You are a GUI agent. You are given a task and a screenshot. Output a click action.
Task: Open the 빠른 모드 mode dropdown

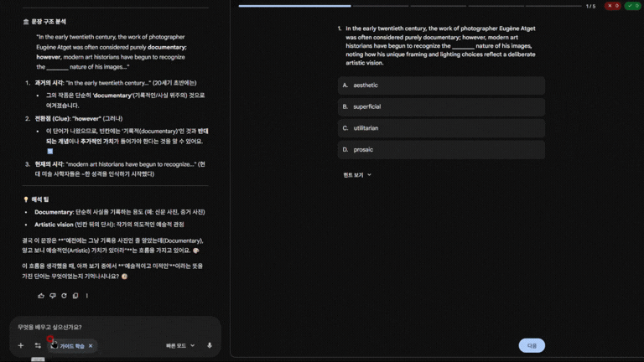[180, 345]
